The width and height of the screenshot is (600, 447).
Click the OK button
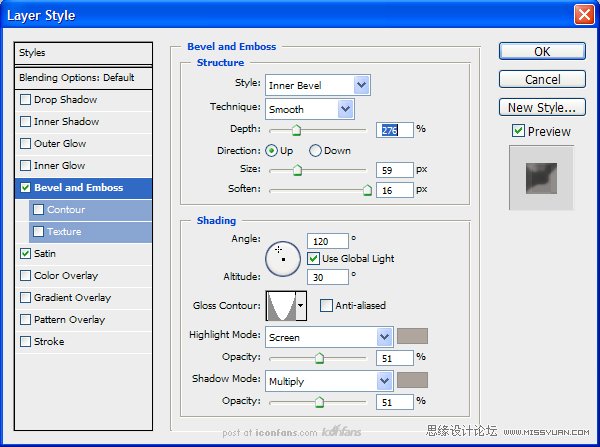tap(542, 51)
